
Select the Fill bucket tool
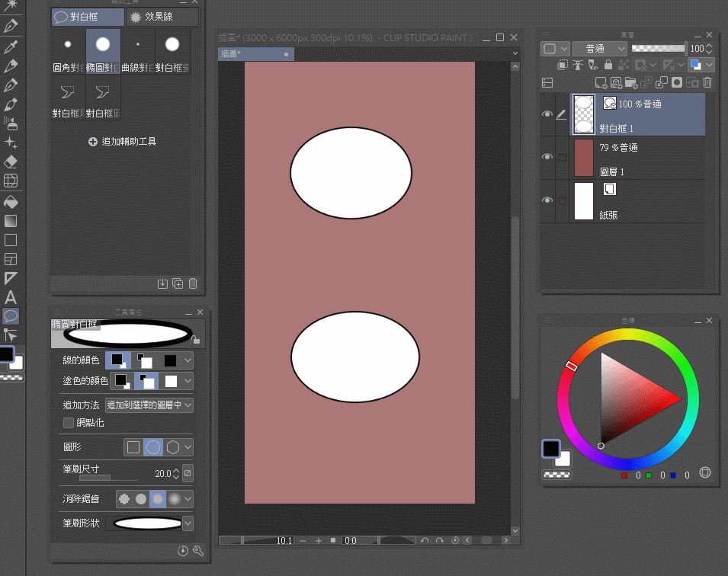[x=11, y=202]
